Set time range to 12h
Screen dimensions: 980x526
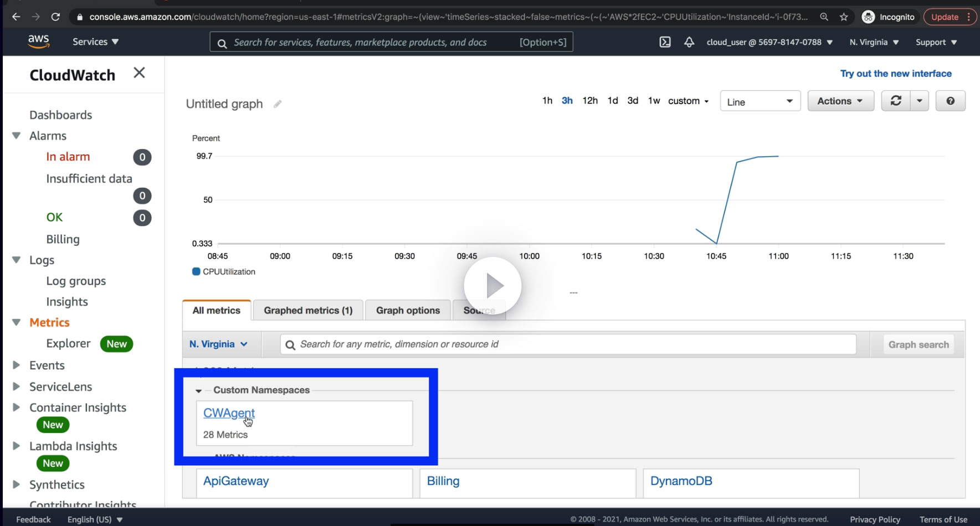(590, 100)
